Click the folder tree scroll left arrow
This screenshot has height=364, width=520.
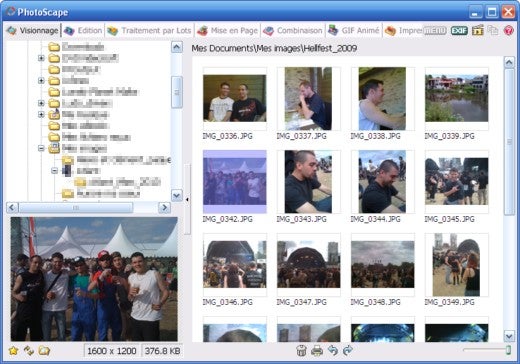click(12, 208)
